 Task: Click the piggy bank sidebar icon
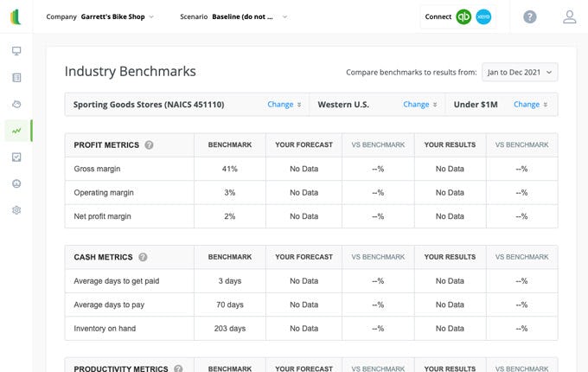pyautogui.click(x=16, y=105)
